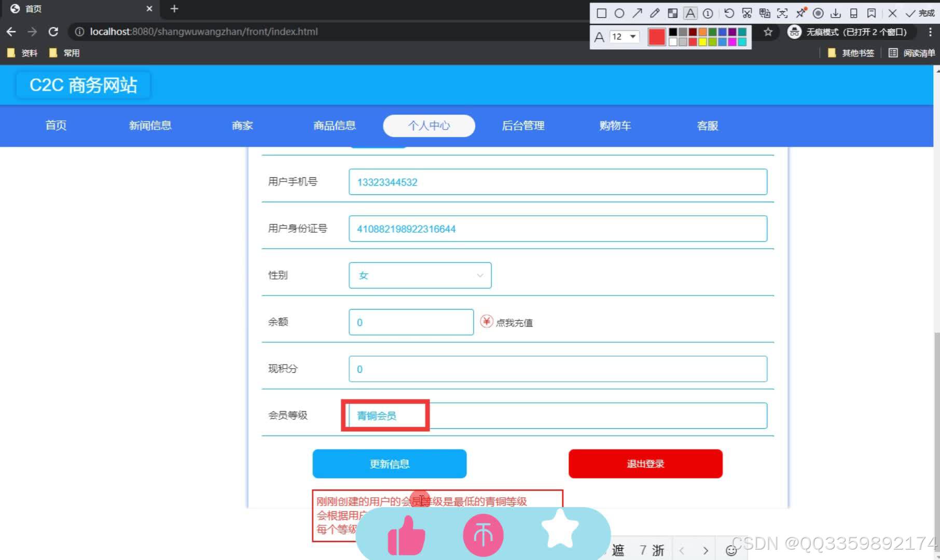Select the arrow annotation tool
The image size is (940, 560).
(637, 13)
